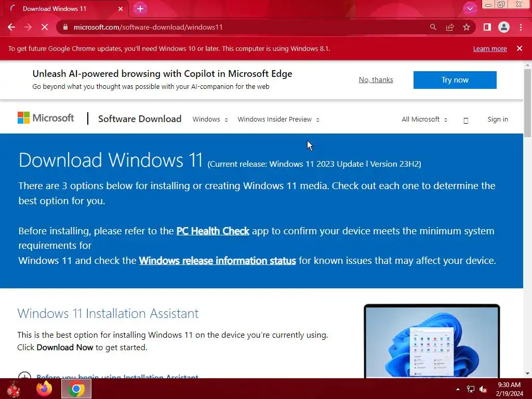Expand Windows Insider Preview menu

pos(278,119)
